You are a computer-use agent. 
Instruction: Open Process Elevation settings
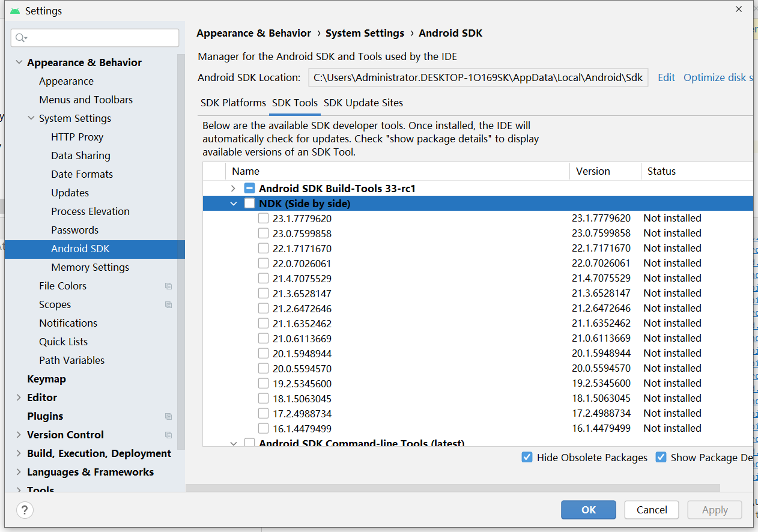click(90, 211)
